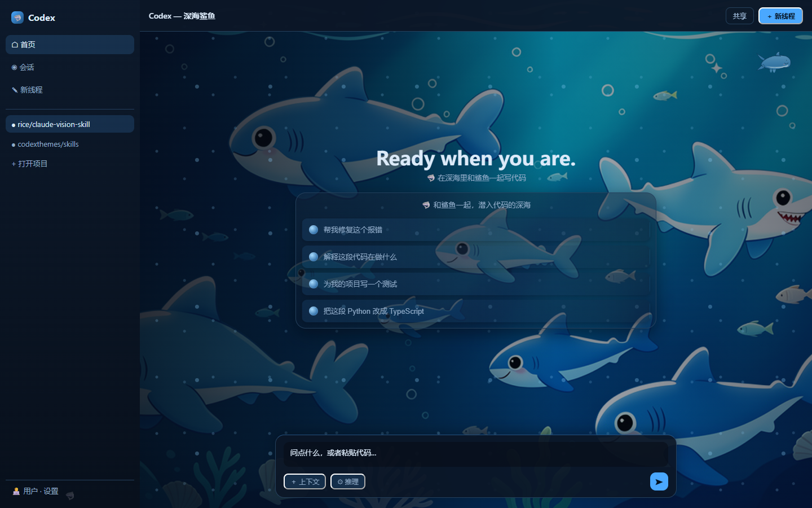Select 新线程 in the sidebar navigation
812x508 pixels.
click(70, 90)
